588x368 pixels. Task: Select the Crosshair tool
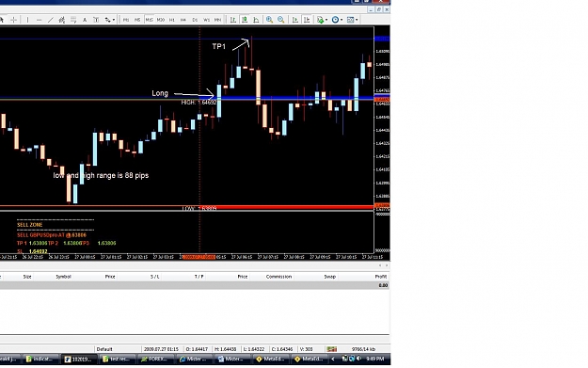point(13,20)
